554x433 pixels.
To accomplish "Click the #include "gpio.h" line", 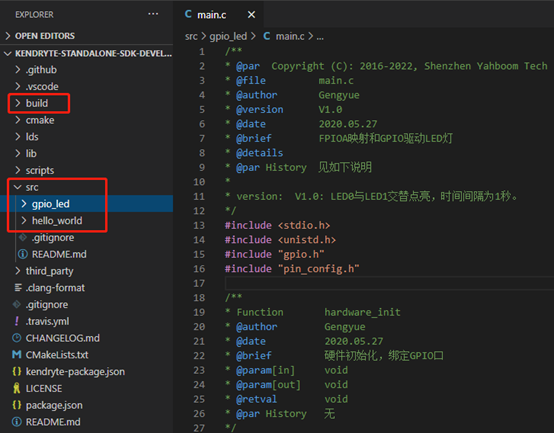I will 275,254.
